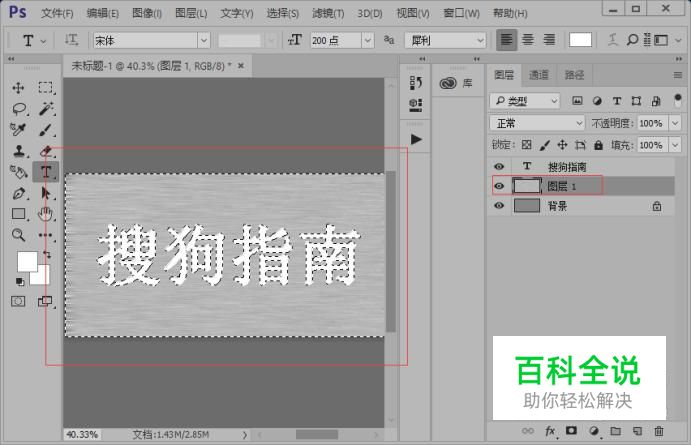Hide the 背景 layer
The height and width of the screenshot is (445, 691).
pyautogui.click(x=499, y=205)
